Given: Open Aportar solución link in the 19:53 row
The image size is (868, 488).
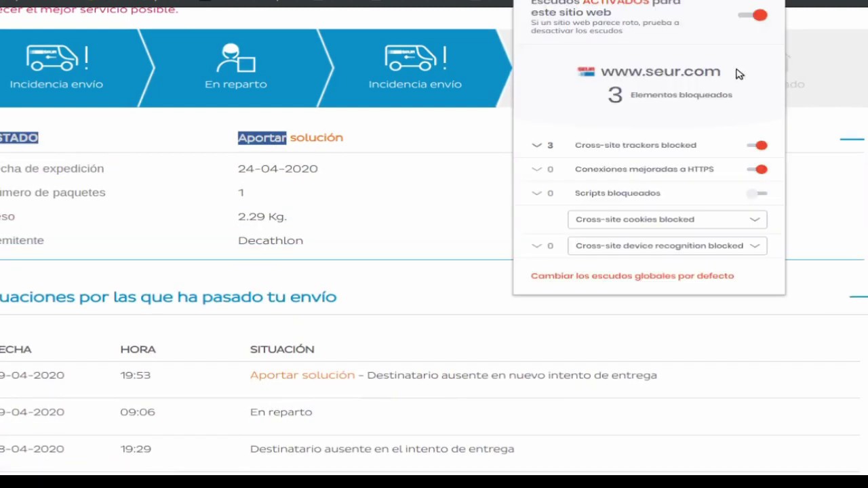Looking at the screenshot, I should click(x=302, y=375).
